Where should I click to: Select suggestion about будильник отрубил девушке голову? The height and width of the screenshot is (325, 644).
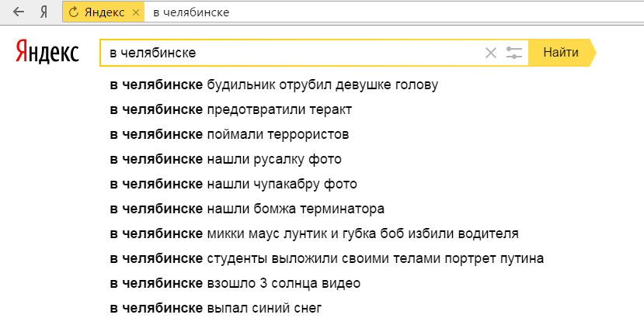click(x=273, y=85)
